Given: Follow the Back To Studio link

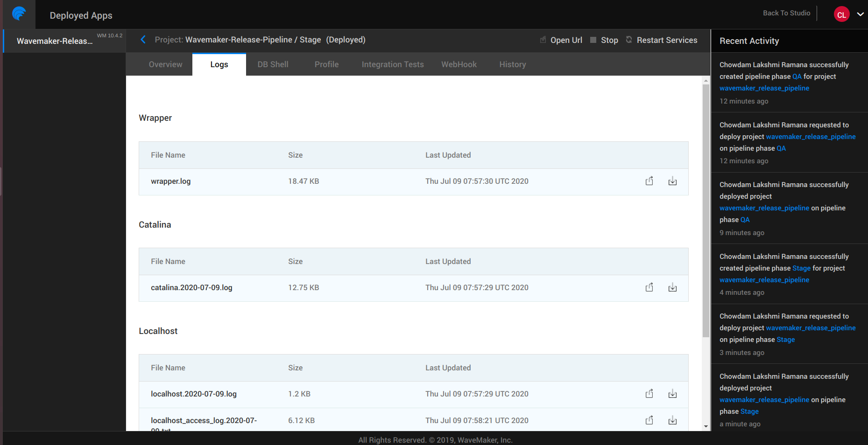Looking at the screenshot, I should (786, 13).
